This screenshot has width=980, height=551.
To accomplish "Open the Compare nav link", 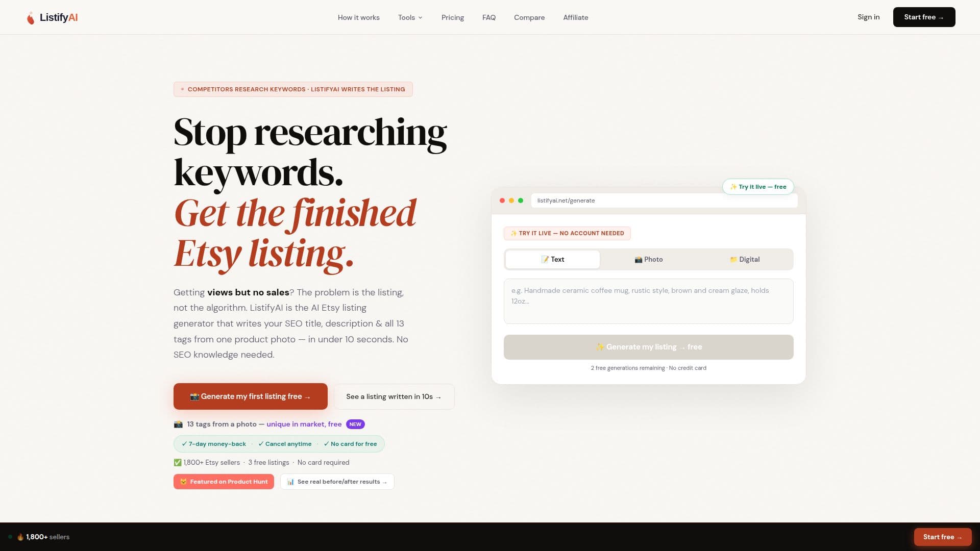I will (x=529, y=17).
